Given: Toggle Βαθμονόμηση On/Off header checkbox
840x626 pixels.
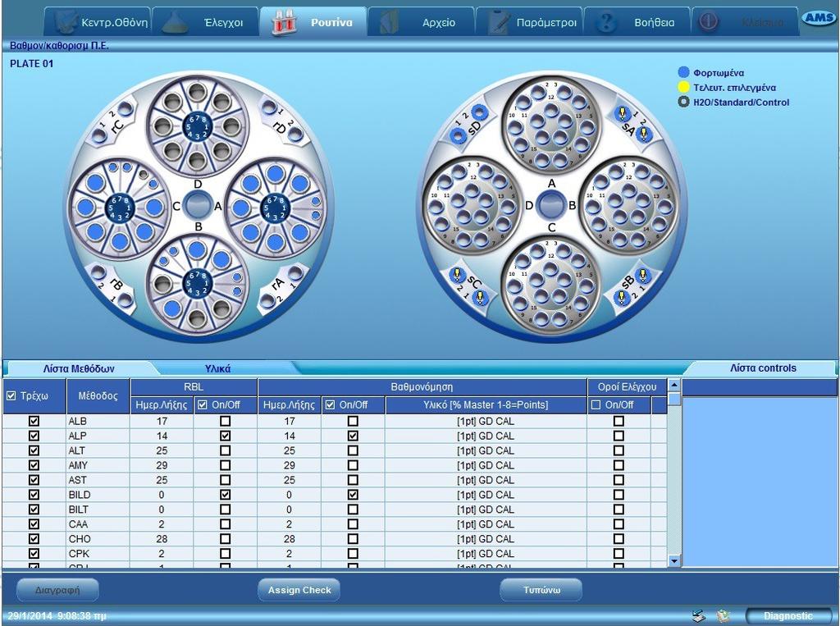Looking at the screenshot, I should pyautogui.click(x=330, y=405).
